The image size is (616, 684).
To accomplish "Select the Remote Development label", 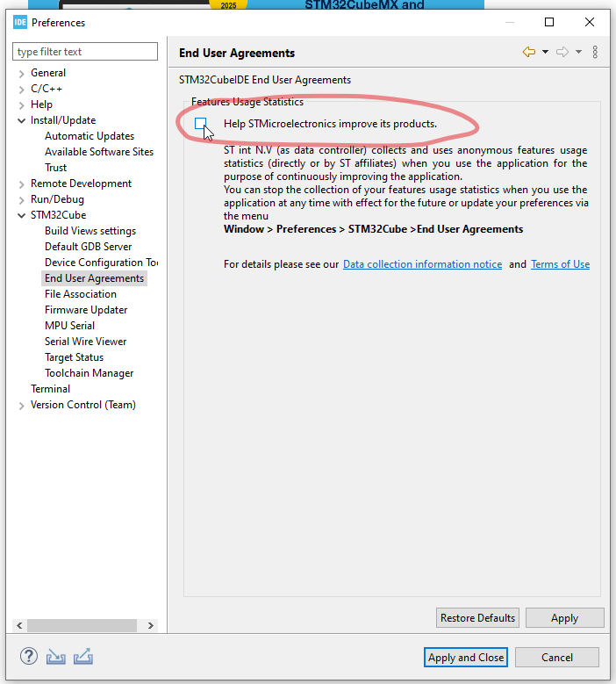I will (81, 184).
